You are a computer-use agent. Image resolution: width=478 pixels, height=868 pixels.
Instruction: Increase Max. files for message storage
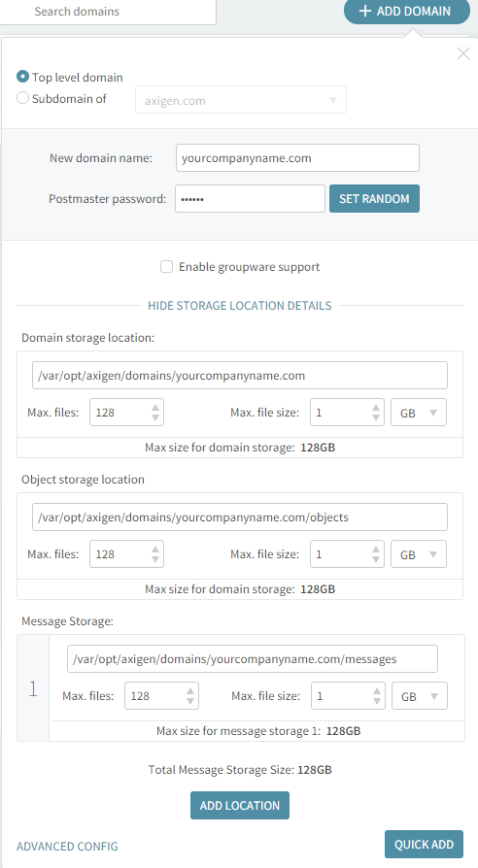click(x=190, y=691)
